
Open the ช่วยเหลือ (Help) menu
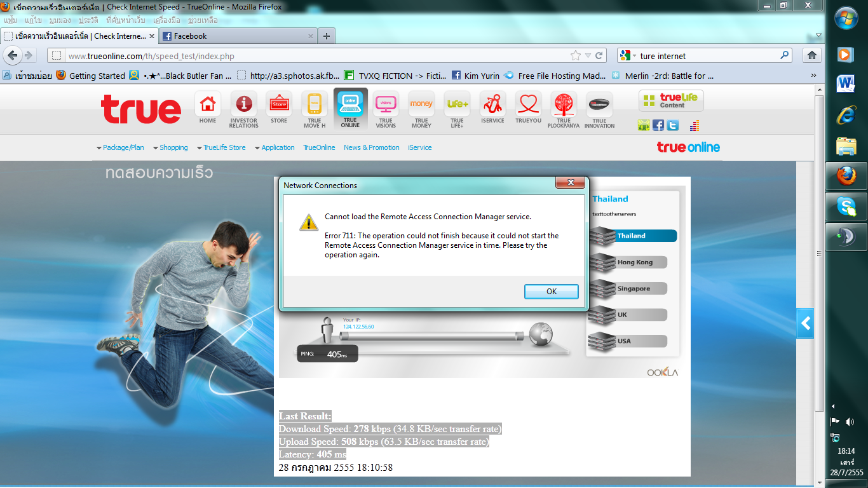point(203,20)
